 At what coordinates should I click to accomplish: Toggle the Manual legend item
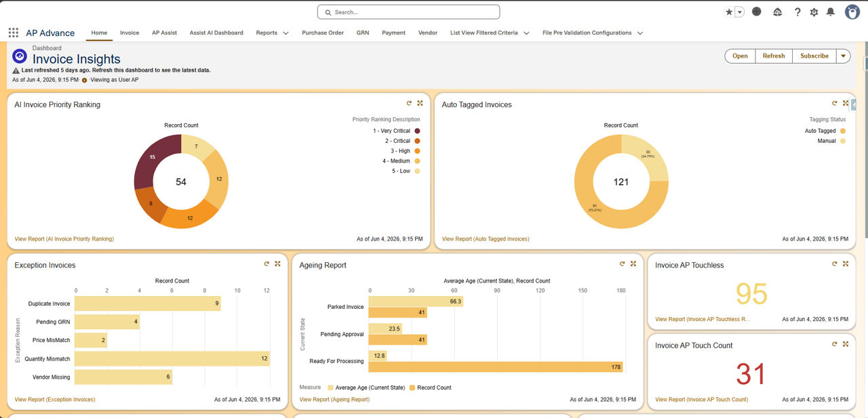(831, 141)
